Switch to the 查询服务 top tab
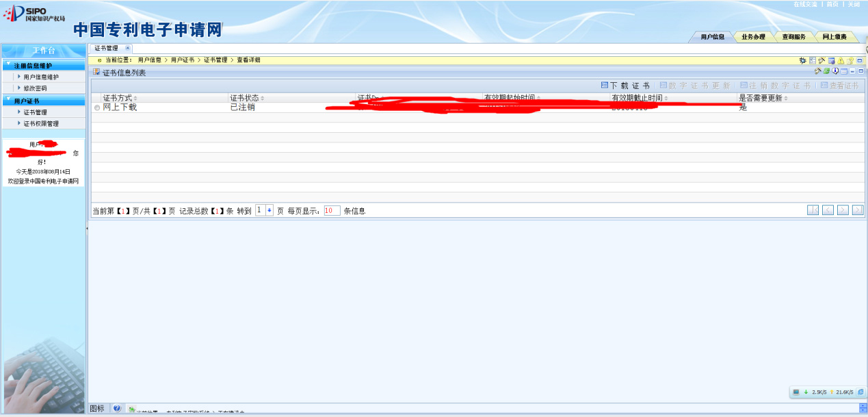 click(793, 37)
